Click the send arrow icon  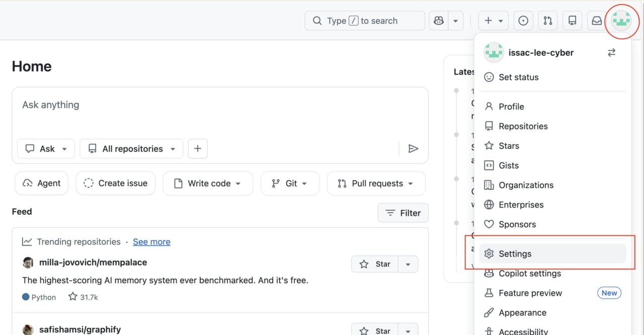tap(413, 149)
